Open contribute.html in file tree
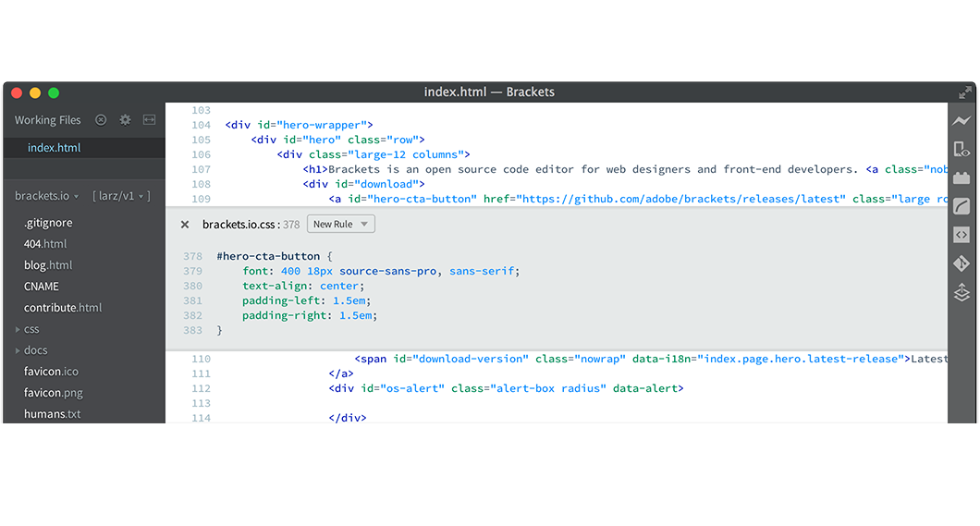This screenshot has width=980, height=526. (63, 308)
